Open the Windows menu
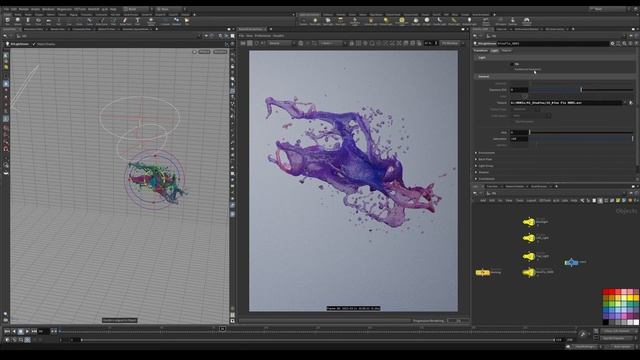640x360 pixels. (x=48, y=9)
